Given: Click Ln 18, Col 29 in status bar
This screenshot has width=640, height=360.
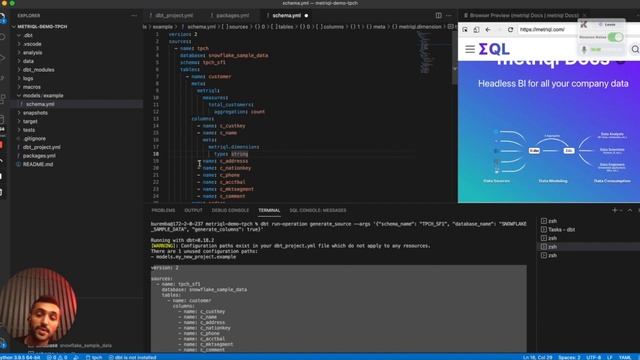Looking at the screenshot, I should (x=538, y=357).
